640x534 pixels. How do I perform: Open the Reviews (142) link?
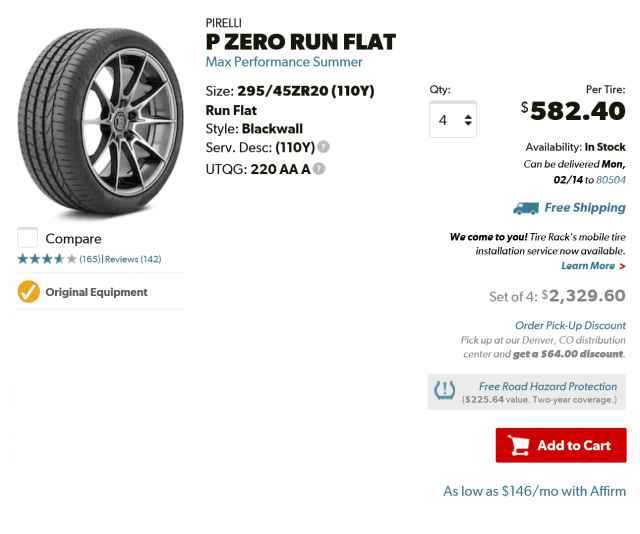(x=133, y=259)
